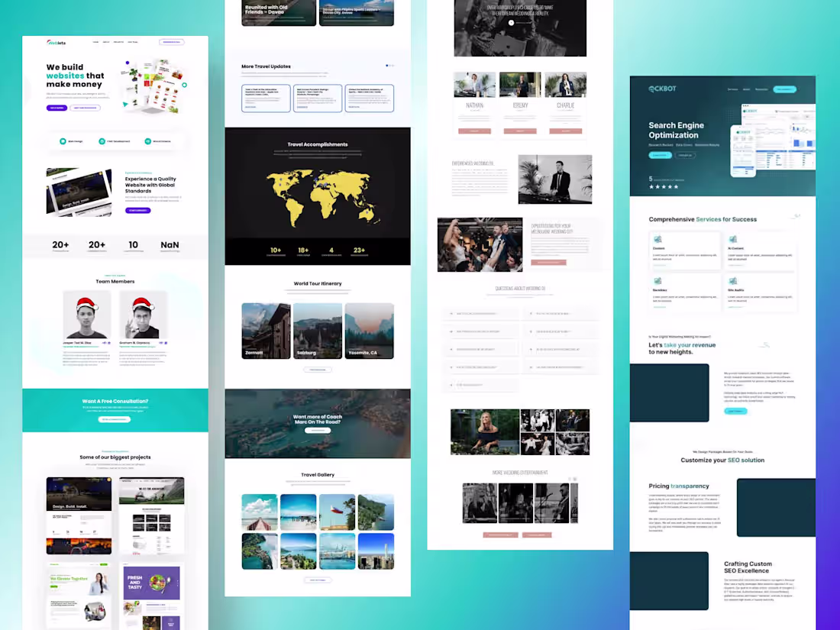This screenshot has height=630, width=840.
Task: Click the Webieta logo in the header
Action: [x=56, y=42]
